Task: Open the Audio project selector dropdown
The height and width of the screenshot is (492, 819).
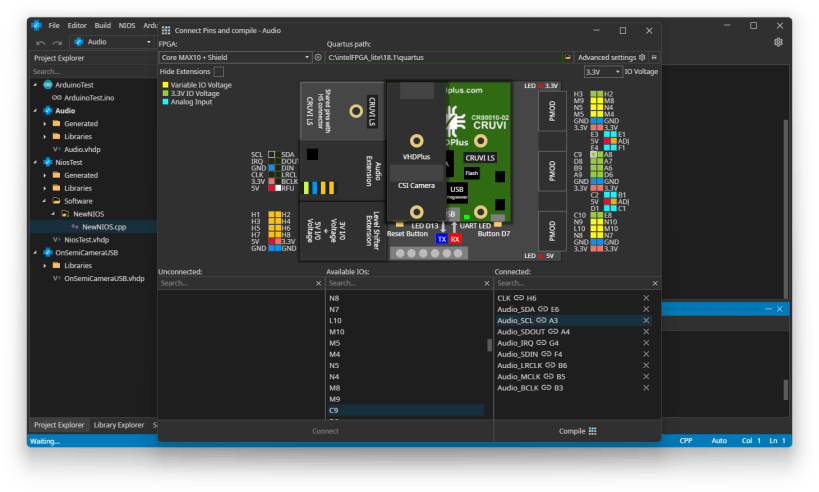Action: tap(113, 42)
